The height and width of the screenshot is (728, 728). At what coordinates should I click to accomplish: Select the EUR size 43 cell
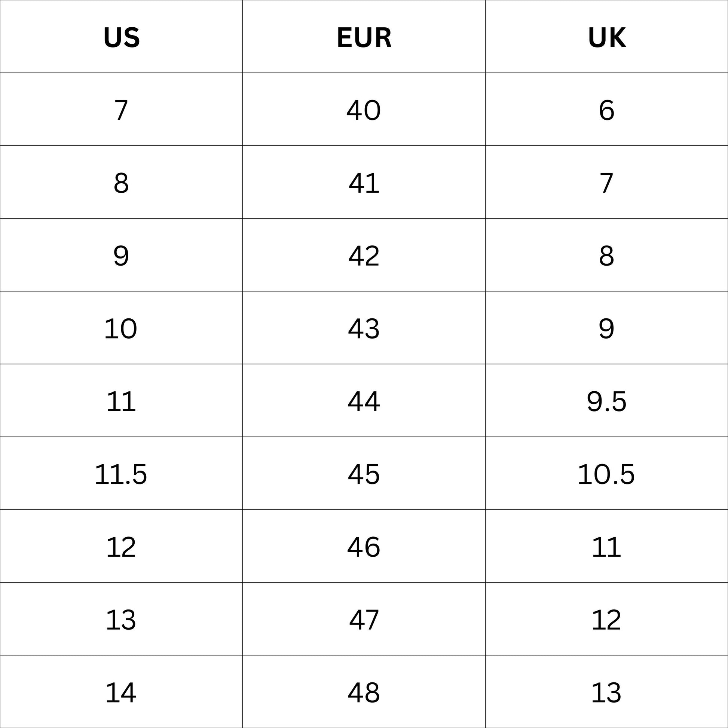pos(364,328)
